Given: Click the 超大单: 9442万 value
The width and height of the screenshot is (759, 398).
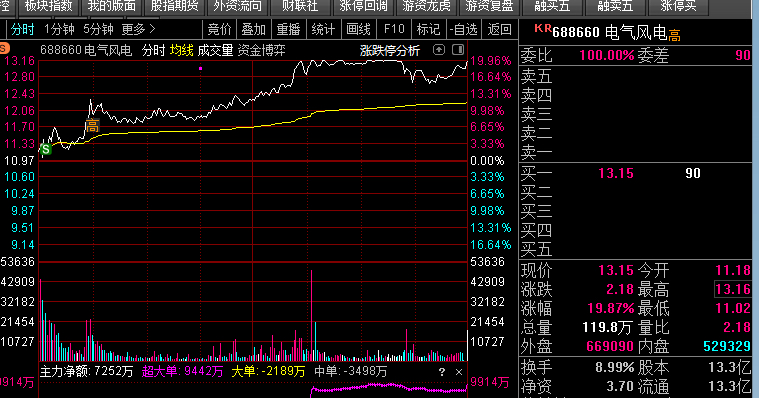Looking at the screenshot, I should coord(182,371).
